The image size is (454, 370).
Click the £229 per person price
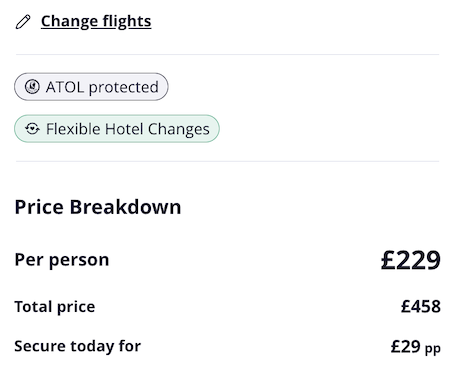coord(411,260)
